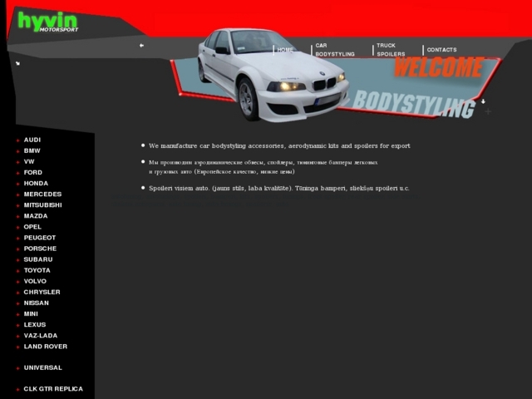Click the red bullet beside BMW
Screen dimensions: 532x399
click(18, 151)
